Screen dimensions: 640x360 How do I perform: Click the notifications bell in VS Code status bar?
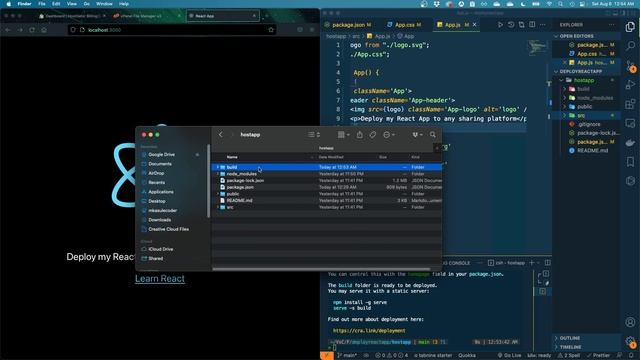631,356
